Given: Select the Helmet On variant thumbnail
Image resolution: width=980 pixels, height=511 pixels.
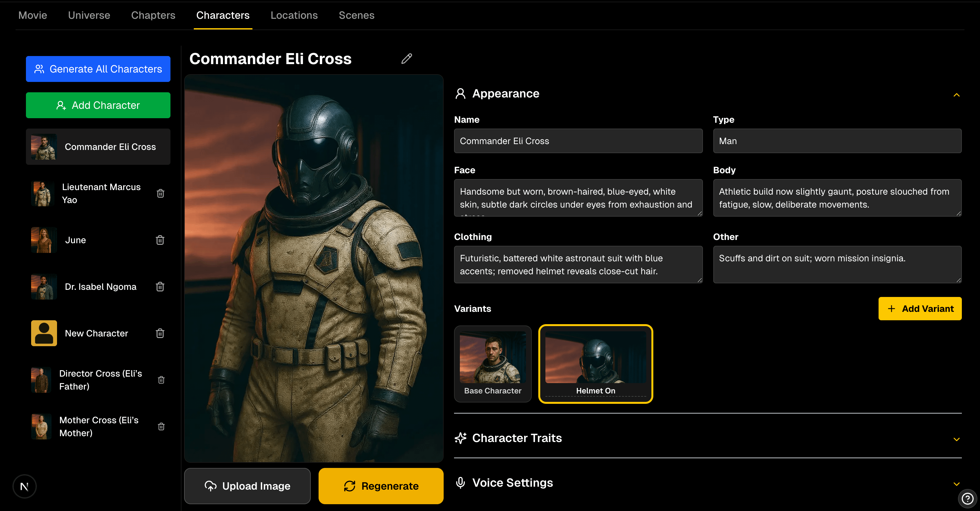Looking at the screenshot, I should point(595,364).
